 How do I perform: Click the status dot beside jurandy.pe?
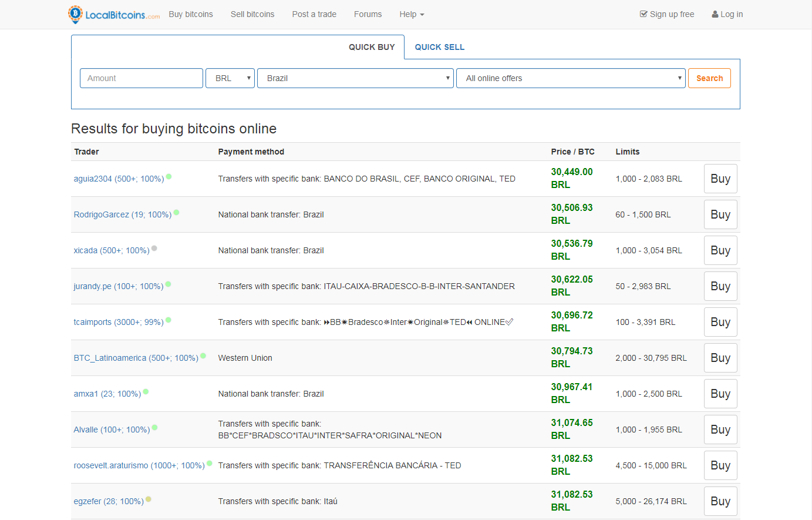[169, 284]
